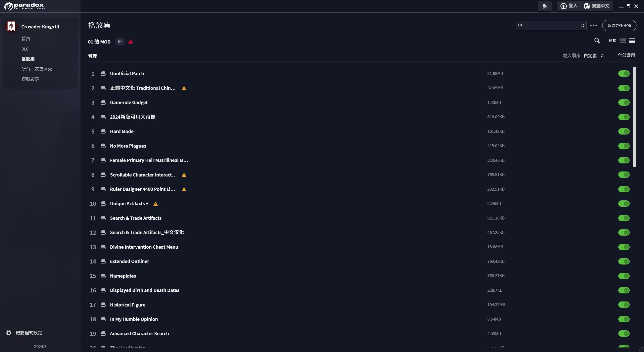Change load order sorting from 自定義
This screenshot has height=352, width=644.
594,56
